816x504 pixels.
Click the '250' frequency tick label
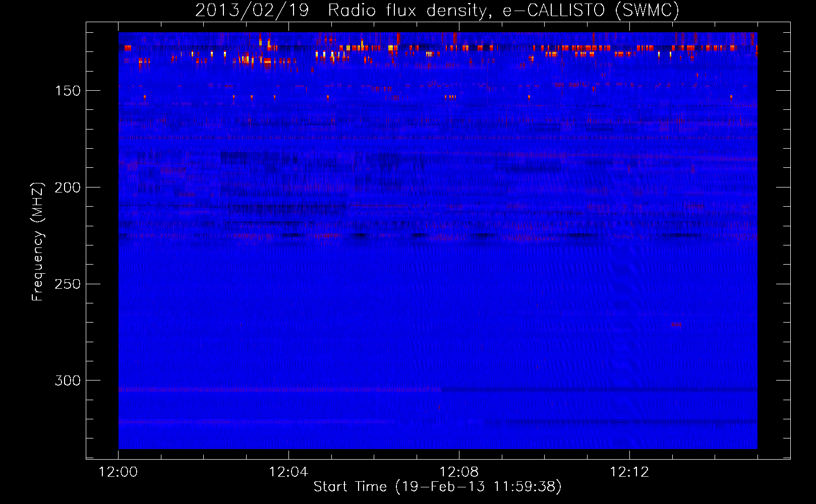point(68,284)
